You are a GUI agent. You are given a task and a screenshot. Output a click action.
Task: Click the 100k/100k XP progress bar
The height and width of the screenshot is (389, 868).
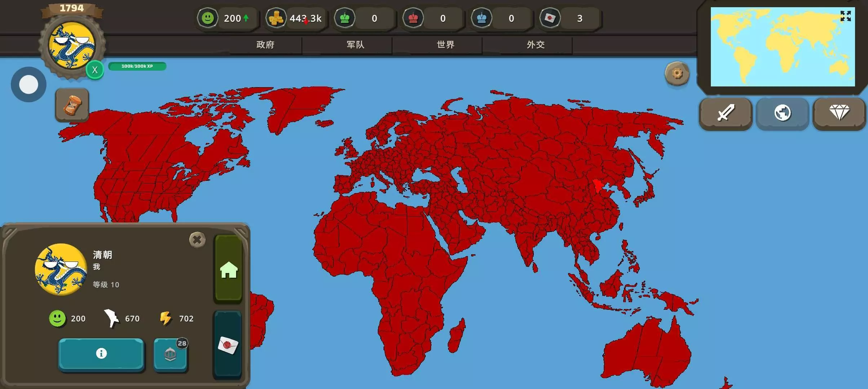click(137, 66)
